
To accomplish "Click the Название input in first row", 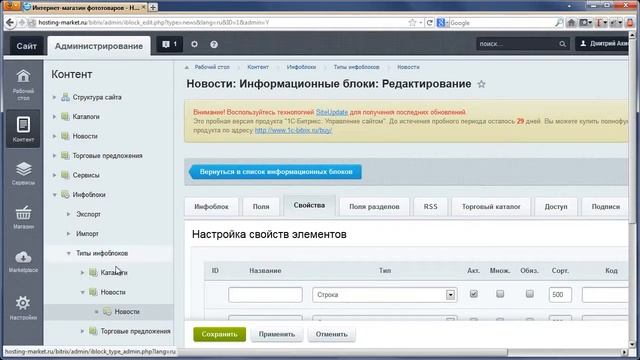I will 265,295.
